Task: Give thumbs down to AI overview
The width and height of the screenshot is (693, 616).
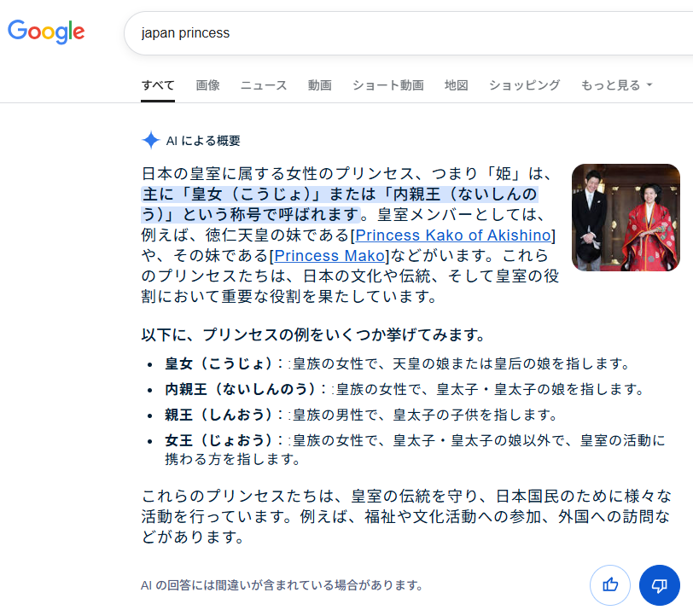Action: pyautogui.click(x=660, y=585)
